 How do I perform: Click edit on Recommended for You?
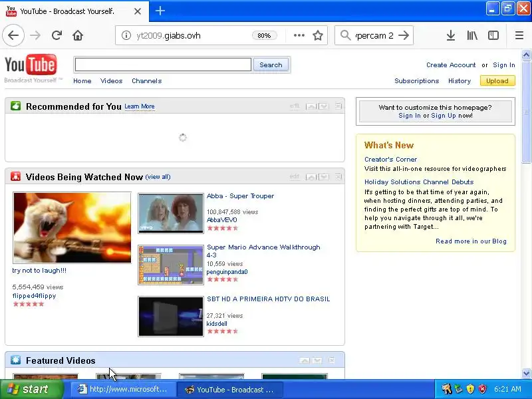[295, 106]
